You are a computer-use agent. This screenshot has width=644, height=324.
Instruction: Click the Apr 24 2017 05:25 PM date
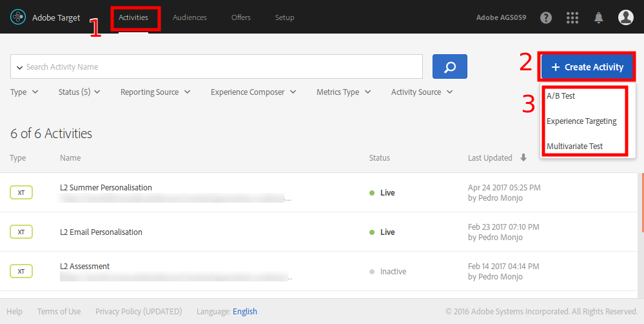click(504, 187)
